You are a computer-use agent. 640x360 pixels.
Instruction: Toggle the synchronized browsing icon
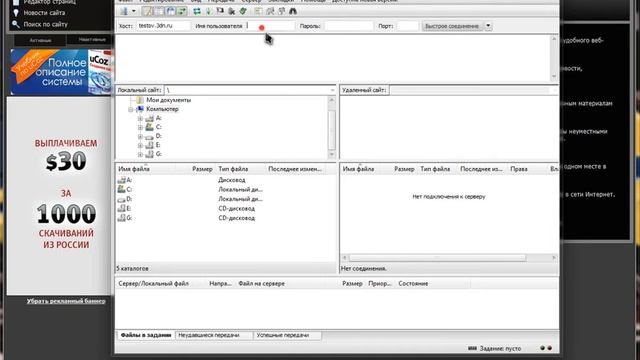[x=281, y=11]
